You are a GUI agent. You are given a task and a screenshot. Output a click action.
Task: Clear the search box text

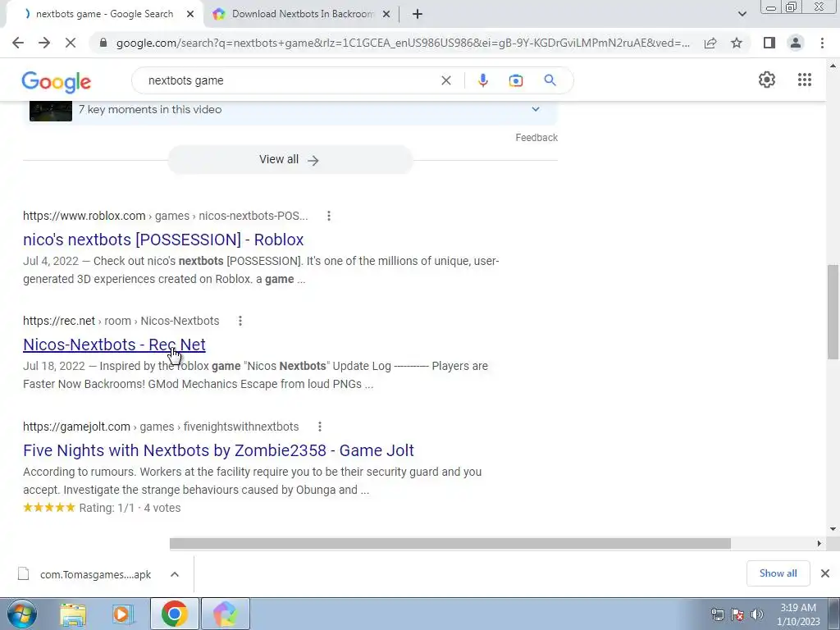[445, 80]
